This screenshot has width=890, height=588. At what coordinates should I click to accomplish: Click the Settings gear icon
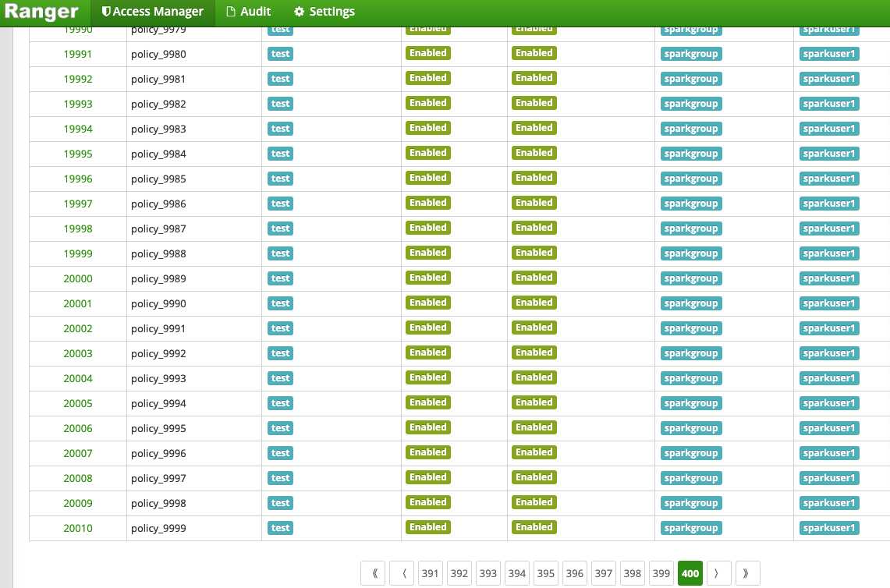[x=299, y=12]
